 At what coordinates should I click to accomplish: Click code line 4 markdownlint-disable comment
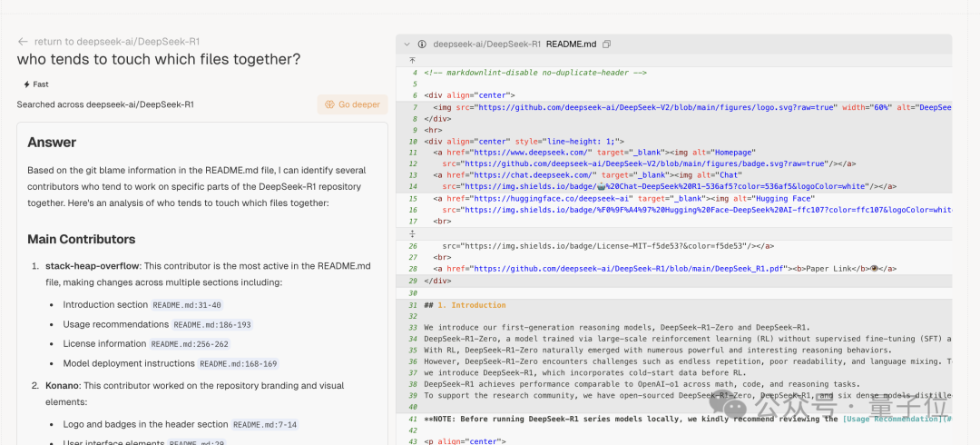coord(535,73)
